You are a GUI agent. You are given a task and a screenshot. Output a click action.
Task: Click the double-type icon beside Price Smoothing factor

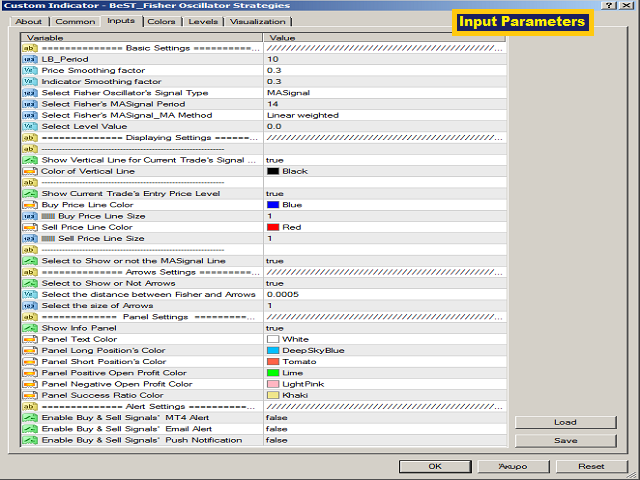tap(30, 70)
